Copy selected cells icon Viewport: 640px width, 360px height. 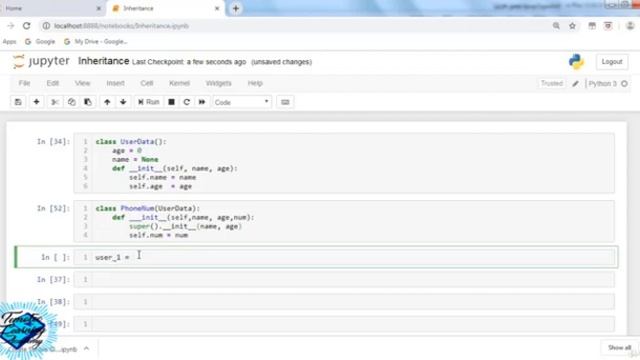click(71, 102)
